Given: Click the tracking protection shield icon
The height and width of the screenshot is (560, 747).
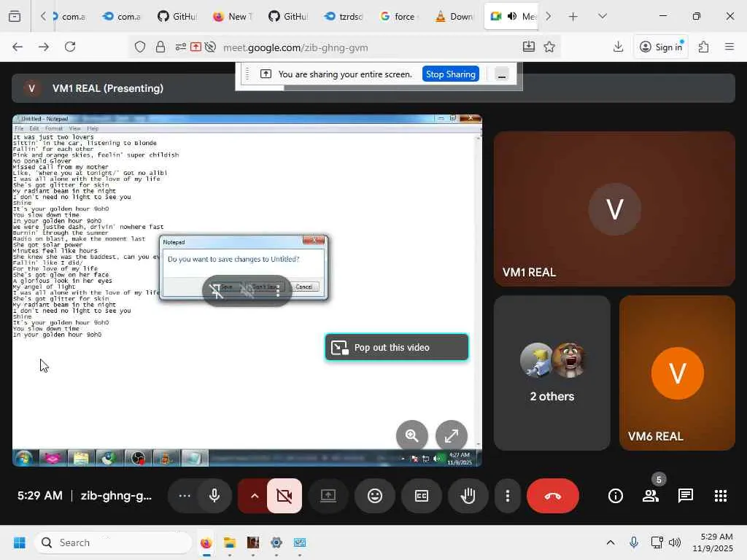Looking at the screenshot, I should click(139, 47).
